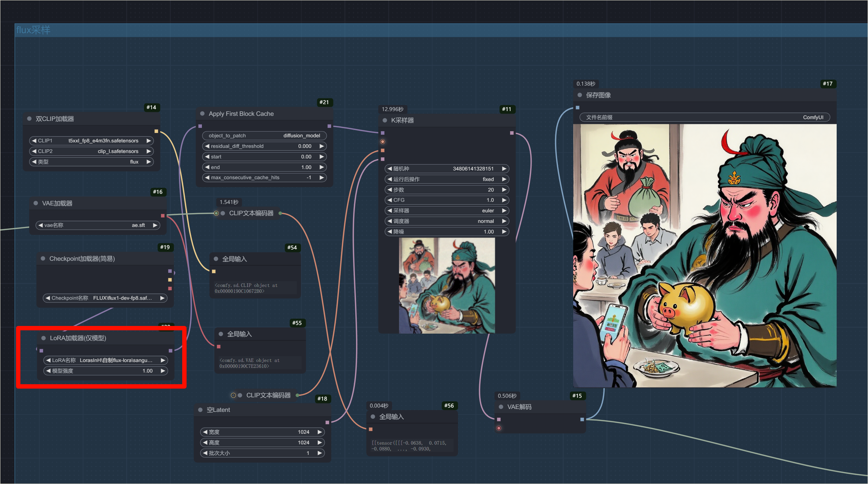This screenshot has width=868, height=484.
Task: Decrease CFG with the left arrow
Action: coord(390,200)
